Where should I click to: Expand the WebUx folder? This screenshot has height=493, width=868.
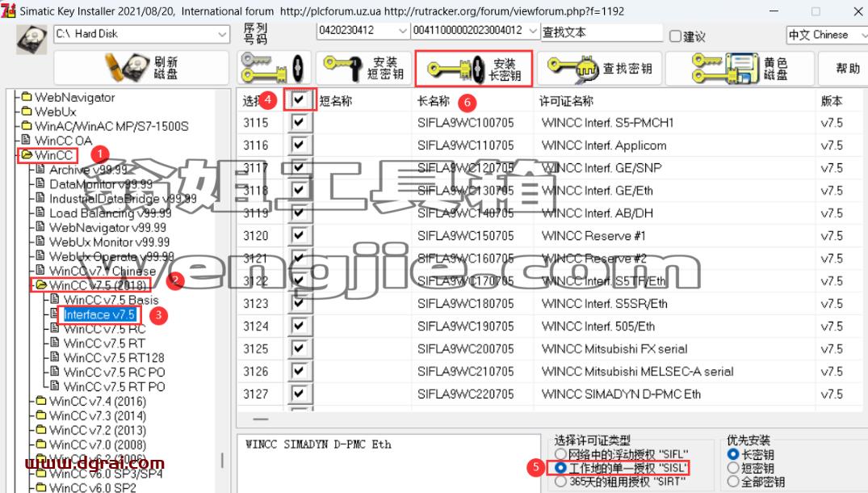26,112
